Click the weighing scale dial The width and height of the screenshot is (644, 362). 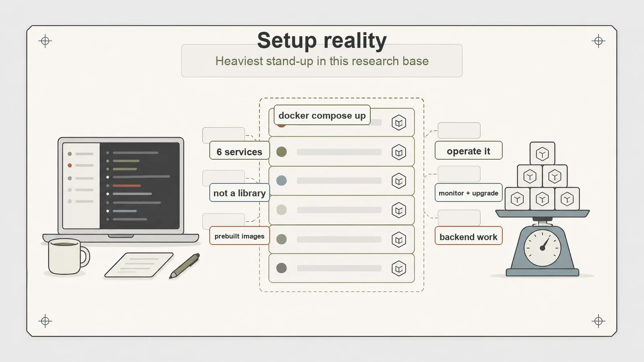(x=542, y=248)
